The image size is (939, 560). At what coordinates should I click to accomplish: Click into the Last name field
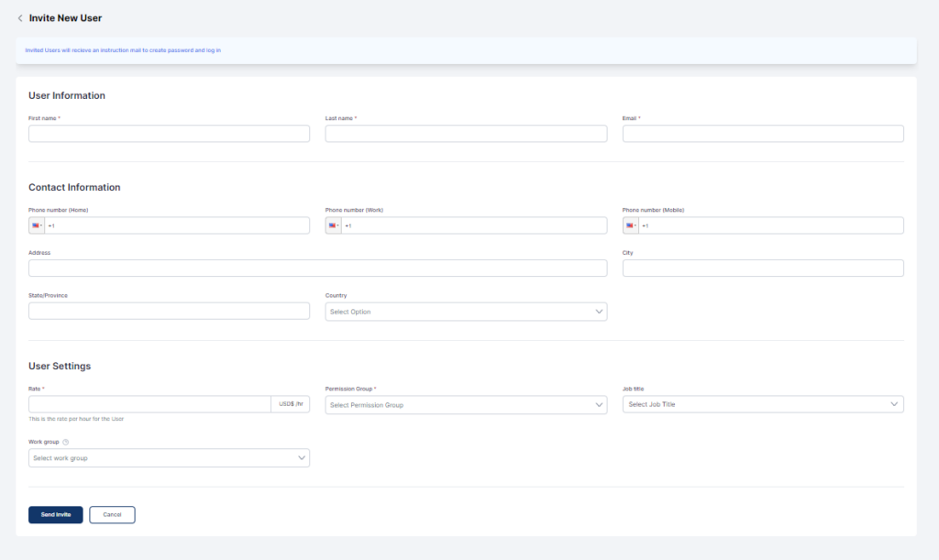coord(466,134)
